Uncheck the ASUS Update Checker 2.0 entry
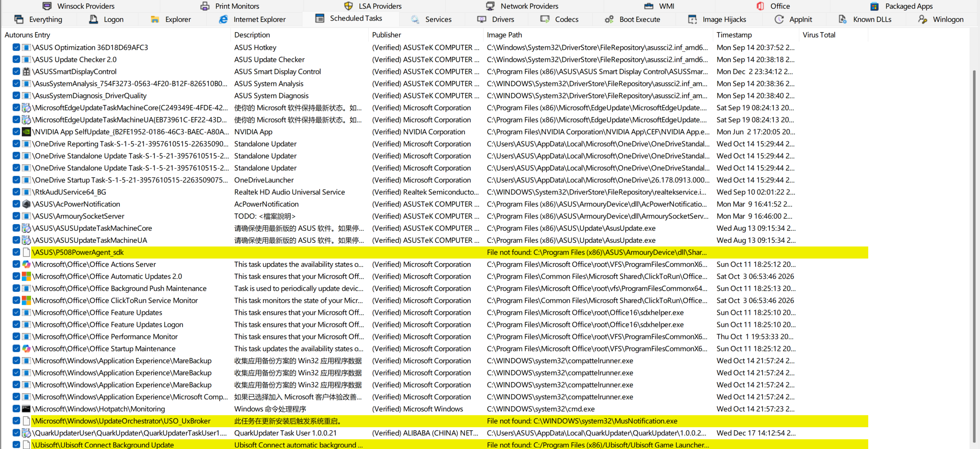 [x=16, y=60]
